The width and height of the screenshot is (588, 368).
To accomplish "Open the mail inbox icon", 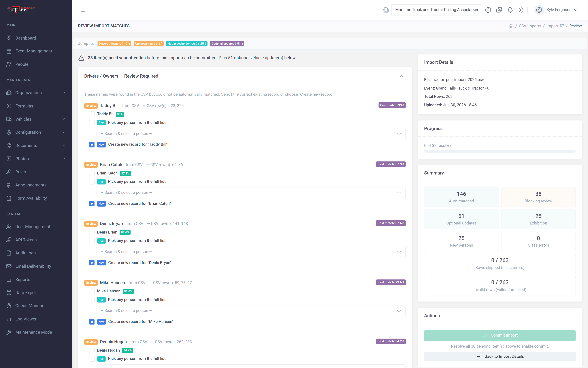I will pyautogui.click(x=499, y=10).
